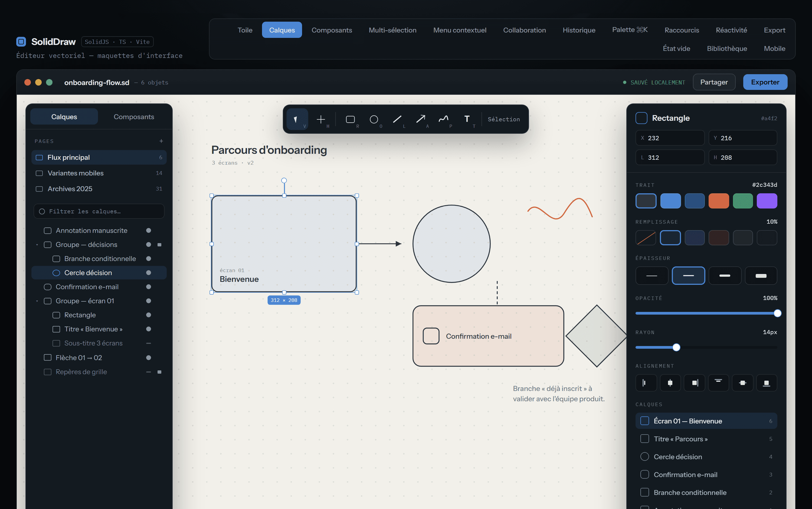The image size is (812, 509).
Task: Toggle visibility dot on Cercle décision row
Action: pos(148,273)
